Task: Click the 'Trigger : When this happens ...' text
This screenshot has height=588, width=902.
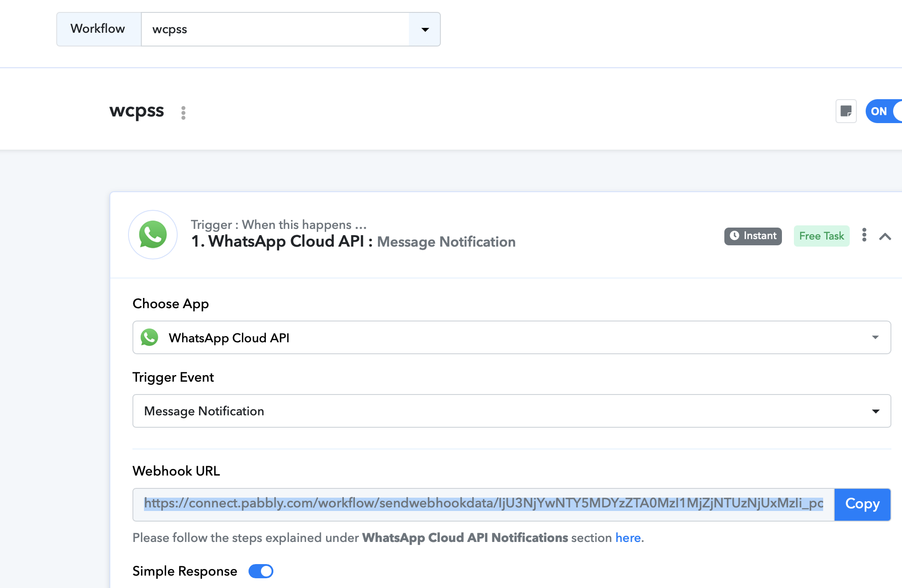Action: tap(279, 225)
